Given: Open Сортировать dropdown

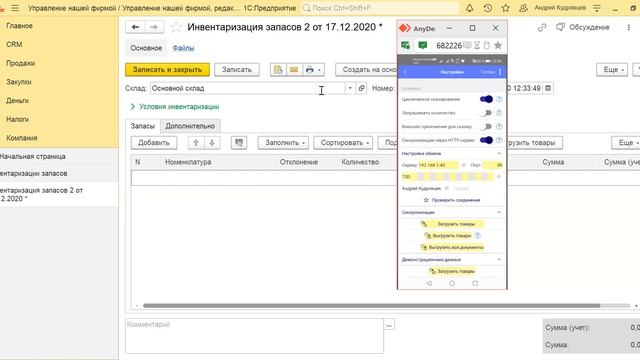Looking at the screenshot, I should 343,142.
